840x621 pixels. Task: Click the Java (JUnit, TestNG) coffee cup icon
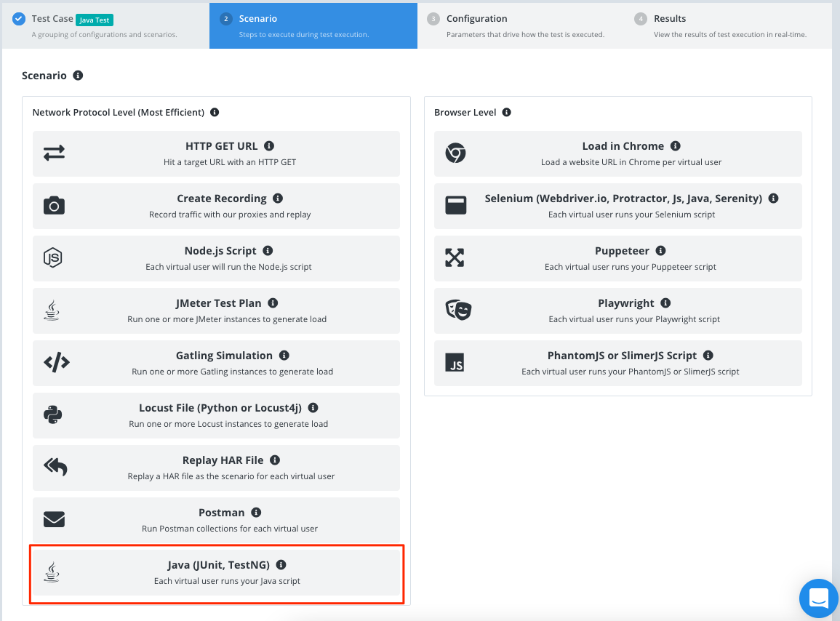pos(52,572)
